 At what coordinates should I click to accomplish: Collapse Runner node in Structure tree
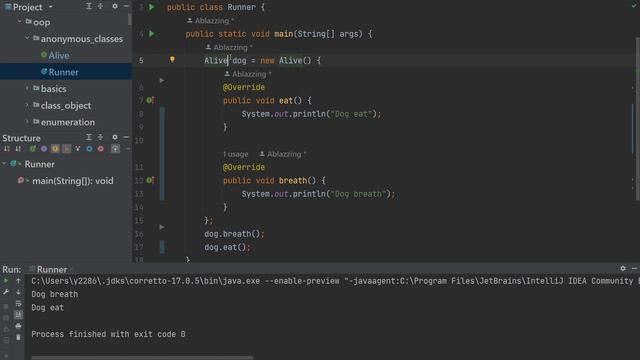coord(4,164)
